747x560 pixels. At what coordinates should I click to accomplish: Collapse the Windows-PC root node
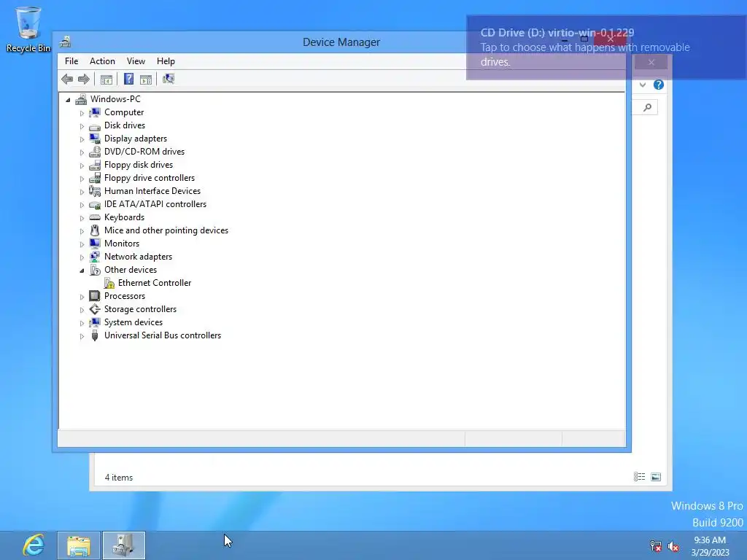(x=68, y=99)
